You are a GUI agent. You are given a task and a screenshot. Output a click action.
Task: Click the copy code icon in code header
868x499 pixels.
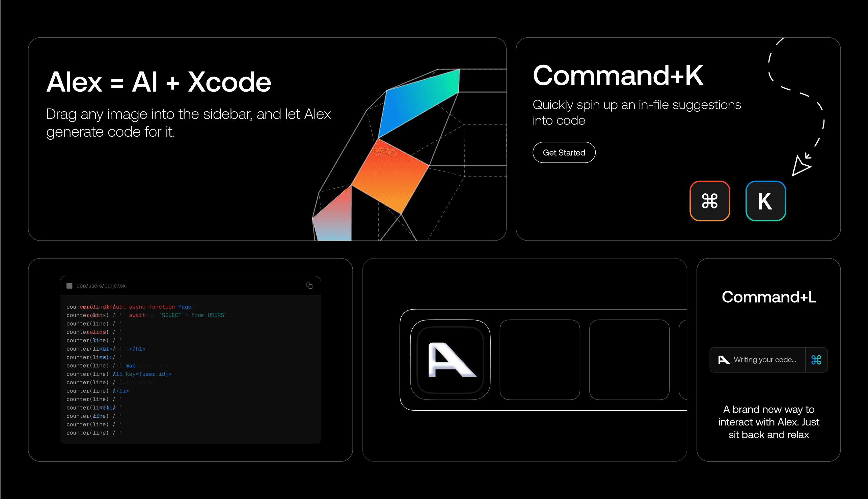(309, 285)
